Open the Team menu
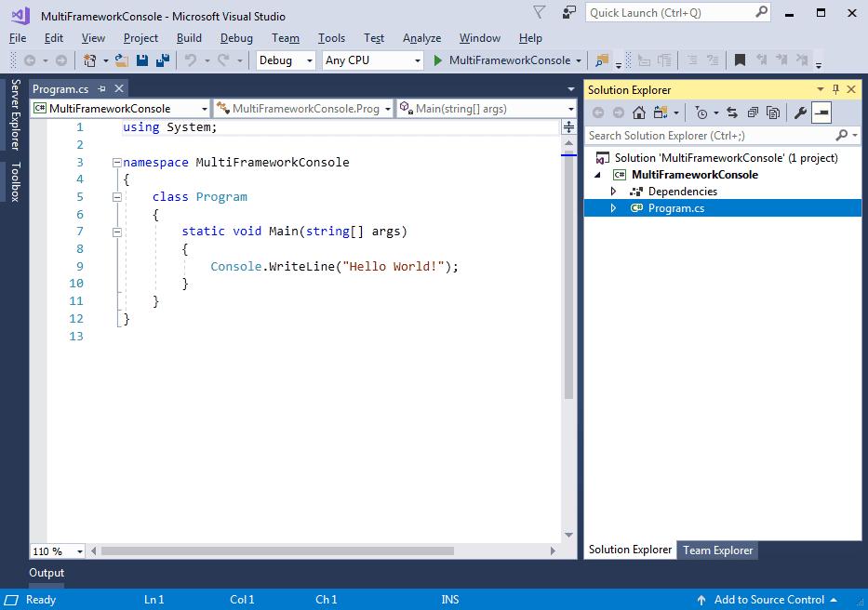 (285, 38)
